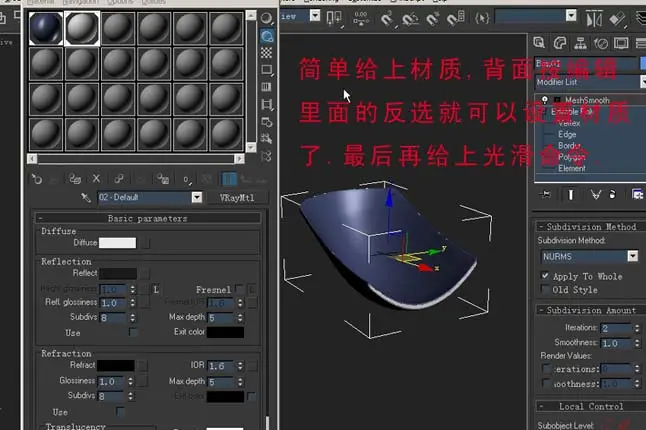Click the Video Color Check icon
Viewport: 646px width, 430px height.
pos(267,87)
